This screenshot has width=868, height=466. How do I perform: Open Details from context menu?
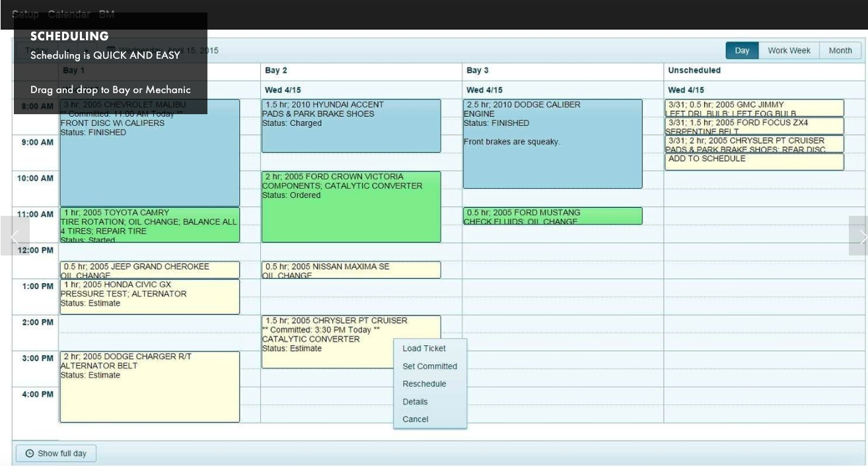coord(415,401)
